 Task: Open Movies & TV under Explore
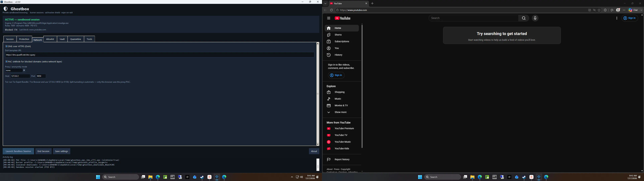coord(341,106)
